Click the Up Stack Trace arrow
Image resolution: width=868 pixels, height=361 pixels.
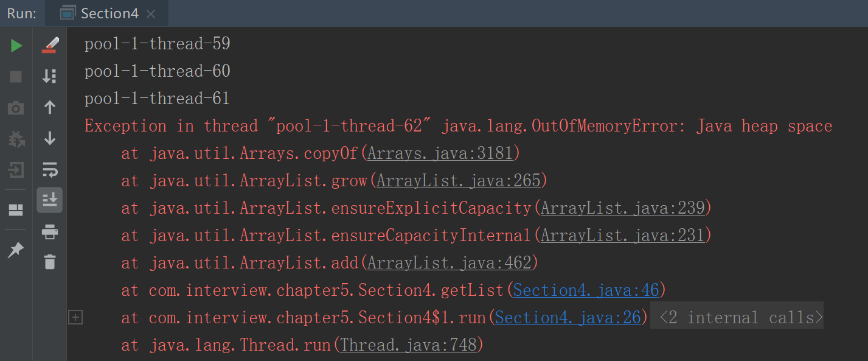coord(50,108)
